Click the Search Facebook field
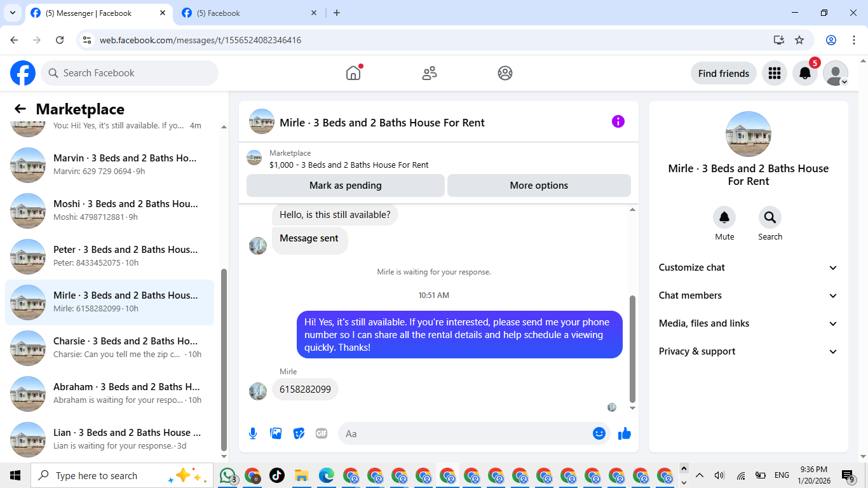 130,73
